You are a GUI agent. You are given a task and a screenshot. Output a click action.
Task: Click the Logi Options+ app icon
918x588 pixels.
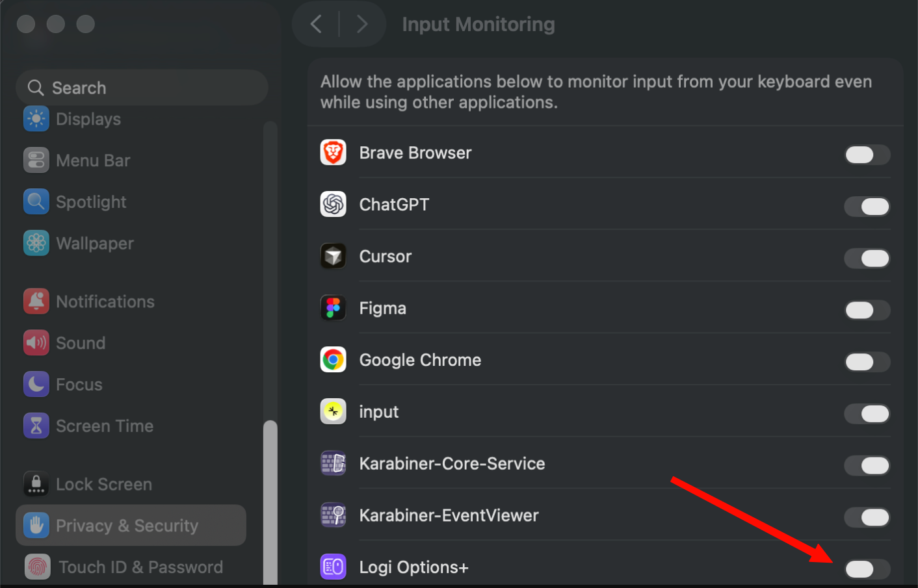pos(333,567)
